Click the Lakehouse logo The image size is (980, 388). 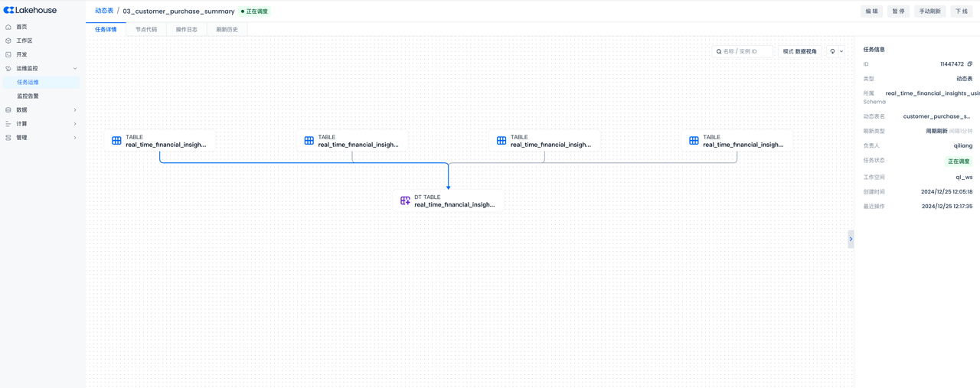pyautogui.click(x=31, y=10)
